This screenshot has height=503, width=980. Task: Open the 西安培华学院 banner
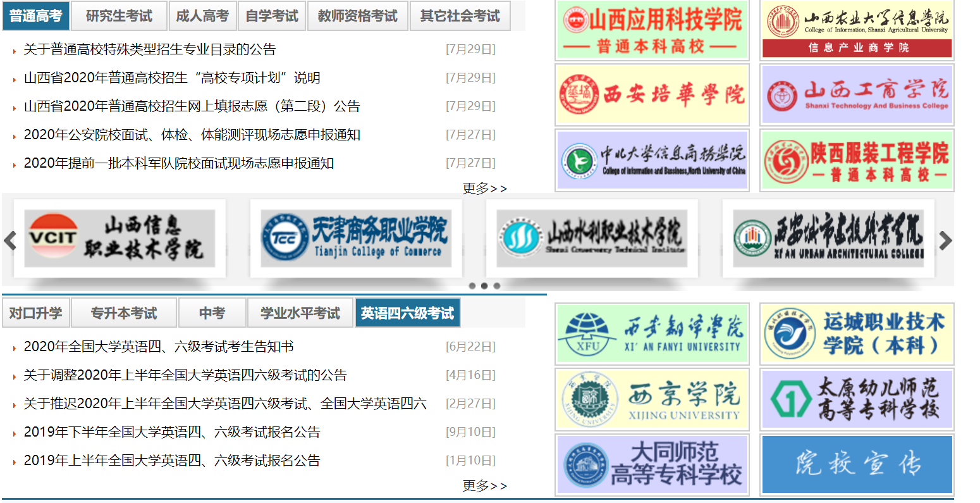pyautogui.click(x=652, y=95)
